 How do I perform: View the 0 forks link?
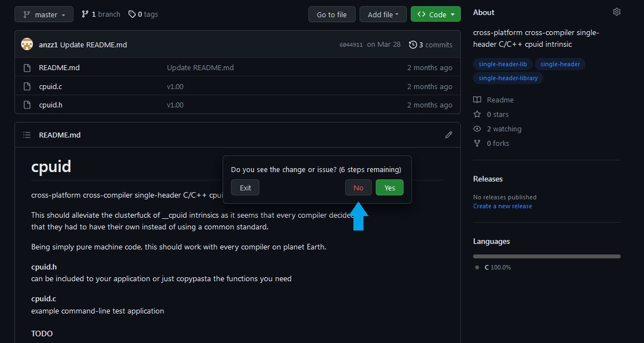(498, 143)
